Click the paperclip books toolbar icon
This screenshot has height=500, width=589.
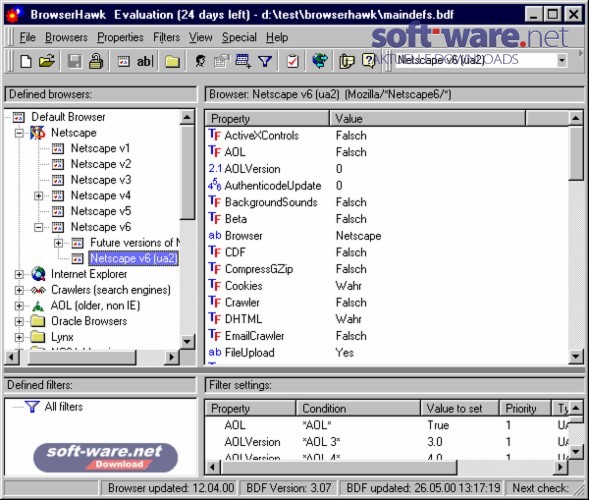pyautogui.click(x=346, y=61)
